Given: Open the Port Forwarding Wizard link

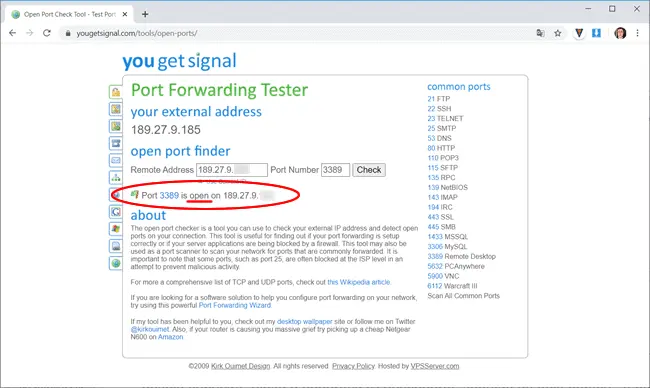Looking at the screenshot, I should (x=235, y=306).
